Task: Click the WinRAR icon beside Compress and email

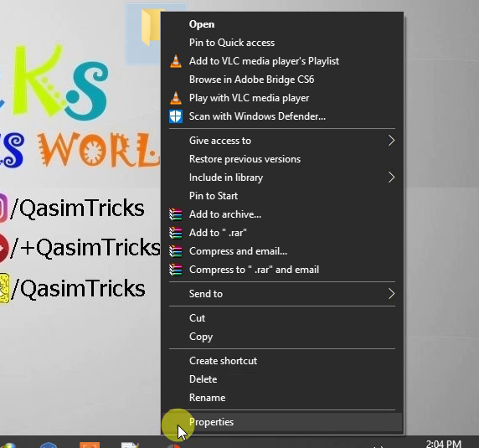Action: click(176, 251)
